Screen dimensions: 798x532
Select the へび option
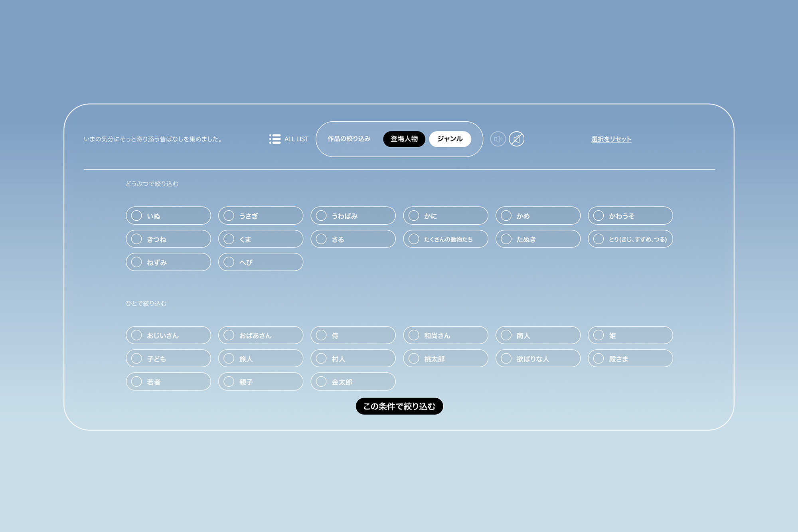261,262
